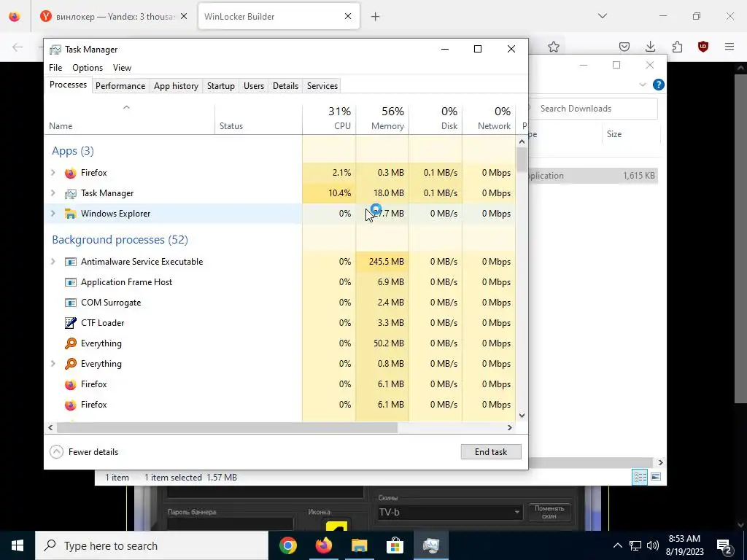Click the Everything icon with 50.2 MB memory
Viewport: 747px width, 560px height.
click(71, 344)
